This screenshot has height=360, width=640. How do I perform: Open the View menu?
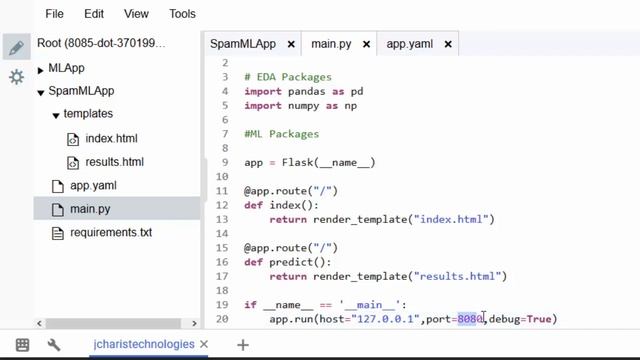(x=136, y=14)
